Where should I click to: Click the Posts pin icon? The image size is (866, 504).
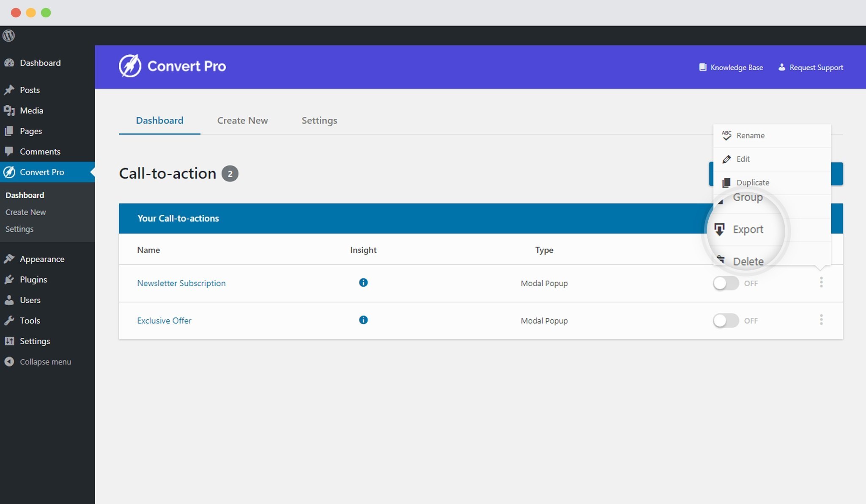pos(9,90)
